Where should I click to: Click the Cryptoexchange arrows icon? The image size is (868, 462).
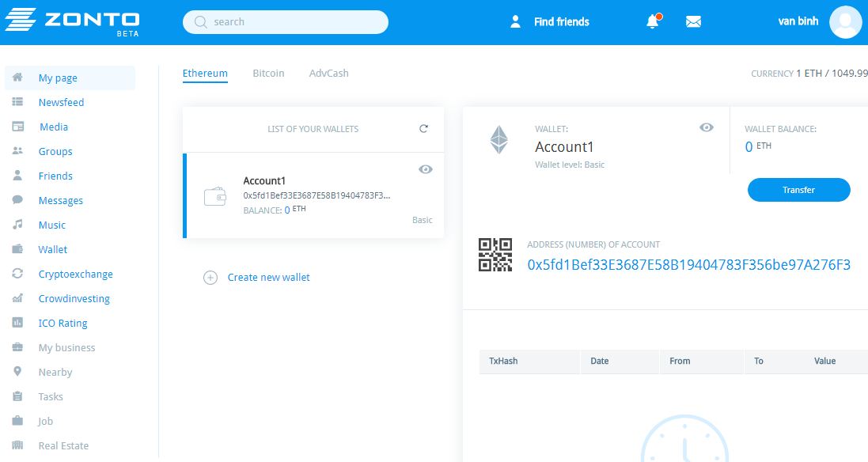(x=17, y=274)
